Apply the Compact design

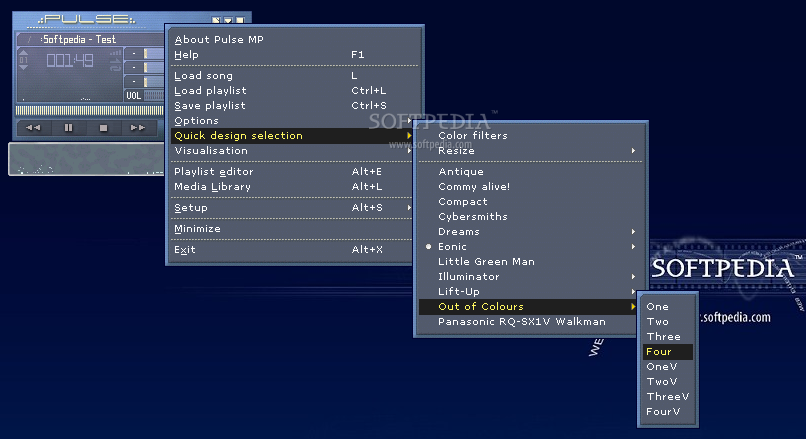tap(529, 202)
